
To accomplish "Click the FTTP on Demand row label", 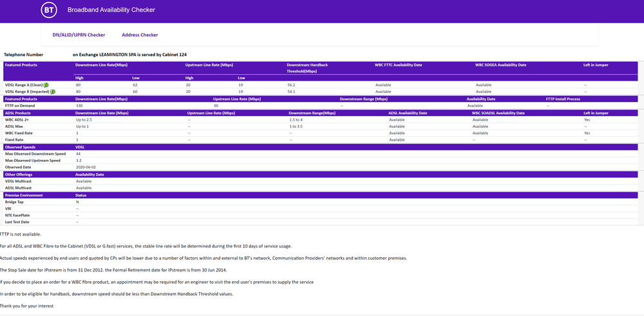I will [x=19, y=106].
